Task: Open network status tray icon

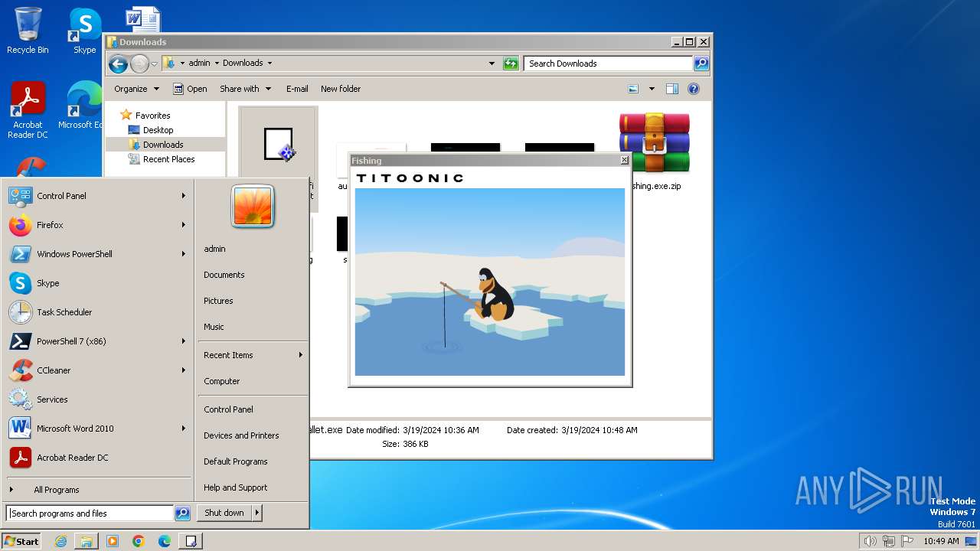Action: click(889, 541)
